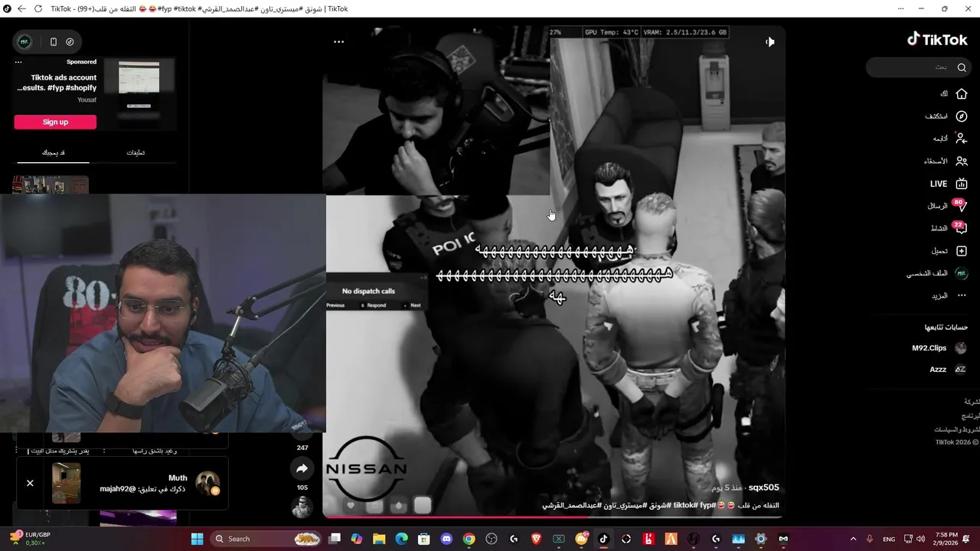Open File Explorer from the taskbar
Image resolution: width=980 pixels, height=551 pixels.
[x=379, y=539]
